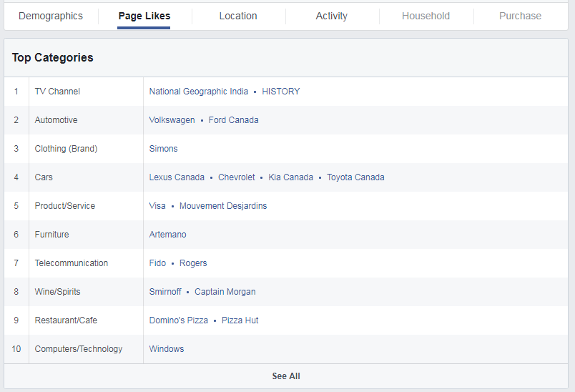Open the Artemano furniture link
Viewport: 575px width, 392px height.
click(x=167, y=235)
